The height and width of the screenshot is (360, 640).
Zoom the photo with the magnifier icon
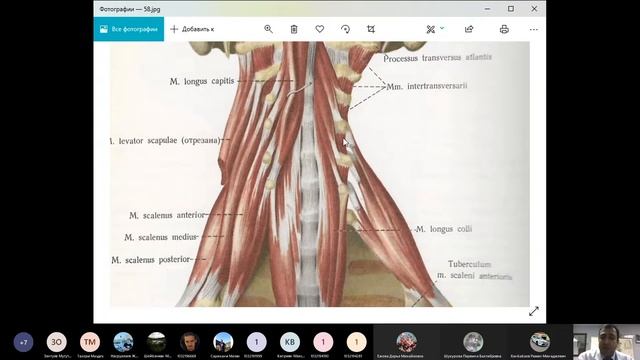(x=268, y=29)
